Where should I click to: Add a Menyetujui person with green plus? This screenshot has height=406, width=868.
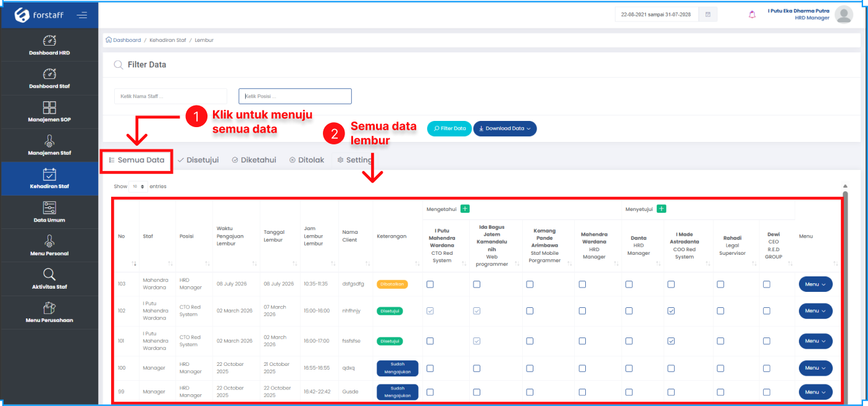point(661,209)
